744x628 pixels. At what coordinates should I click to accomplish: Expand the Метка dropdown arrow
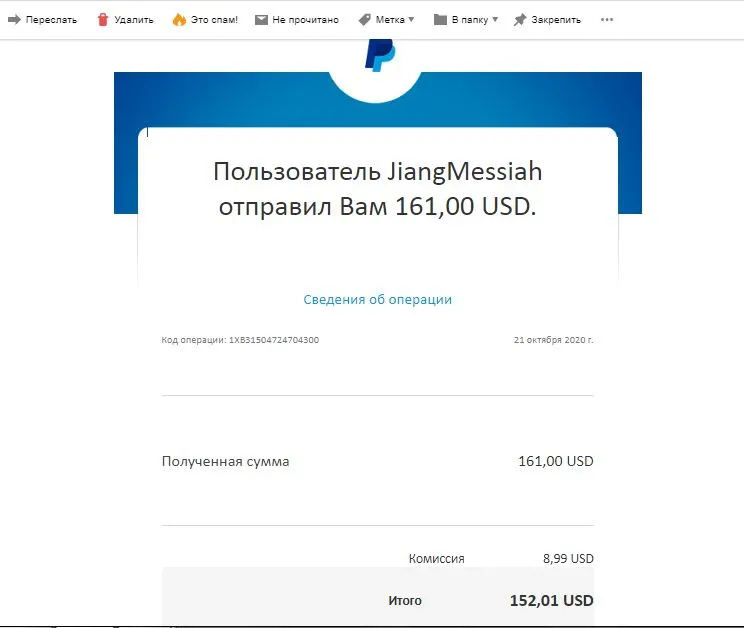pos(411,19)
